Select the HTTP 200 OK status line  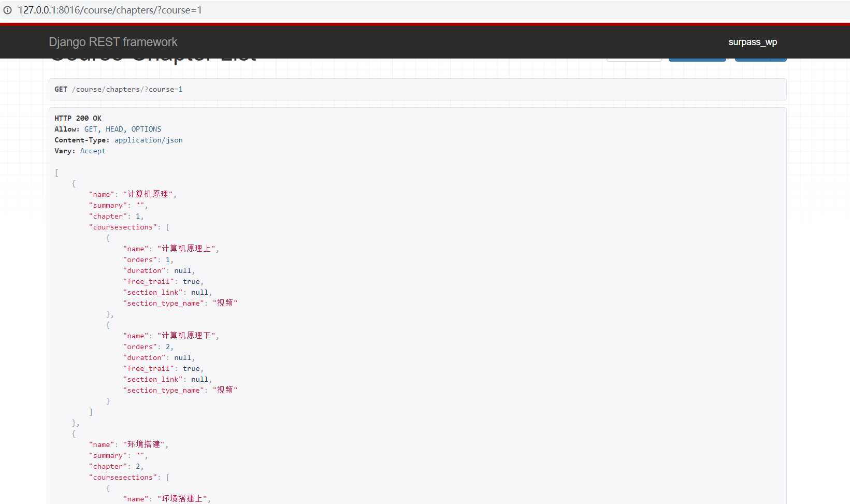(x=78, y=118)
